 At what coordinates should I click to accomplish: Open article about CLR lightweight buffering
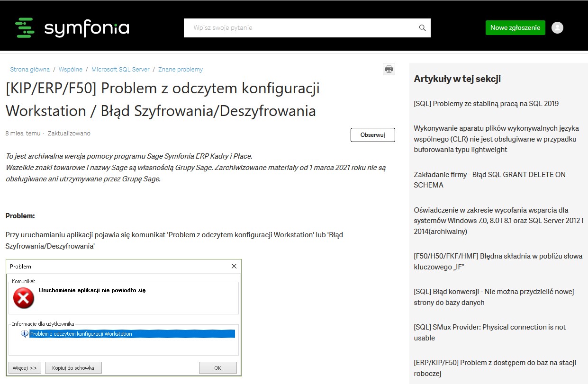point(496,139)
